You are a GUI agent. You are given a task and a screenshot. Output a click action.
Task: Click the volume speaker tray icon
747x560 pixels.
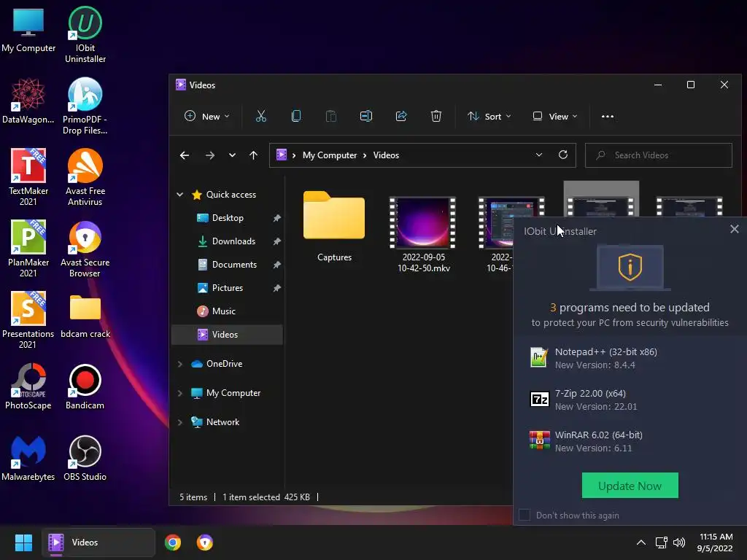coord(679,542)
